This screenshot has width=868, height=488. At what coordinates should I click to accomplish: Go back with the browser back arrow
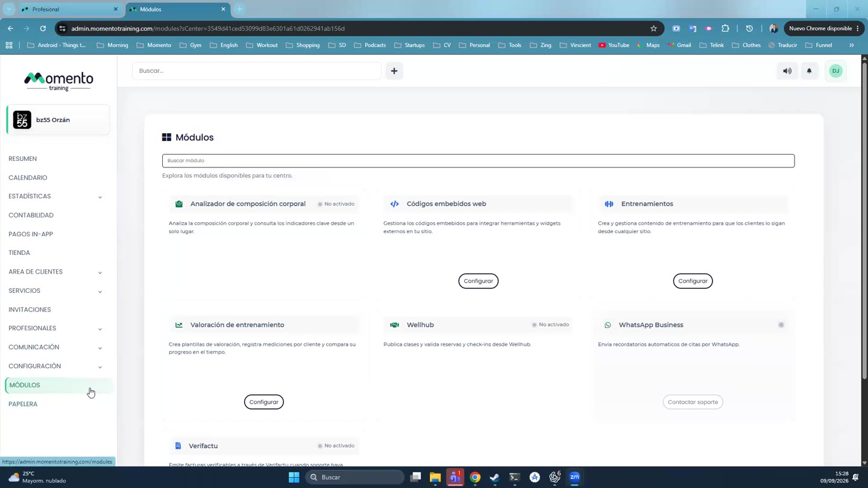10,28
